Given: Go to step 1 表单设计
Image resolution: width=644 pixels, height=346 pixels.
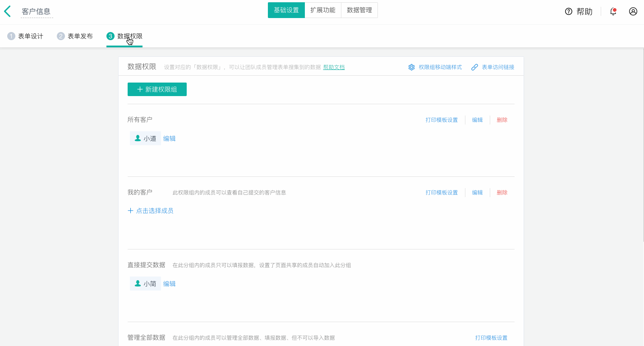Looking at the screenshot, I should (x=25, y=36).
